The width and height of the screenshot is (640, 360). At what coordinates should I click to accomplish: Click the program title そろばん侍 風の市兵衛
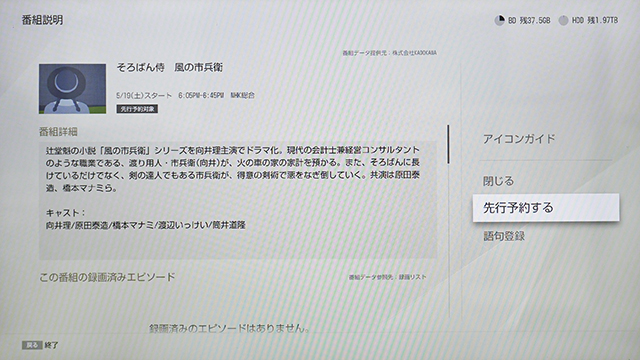click(169, 67)
